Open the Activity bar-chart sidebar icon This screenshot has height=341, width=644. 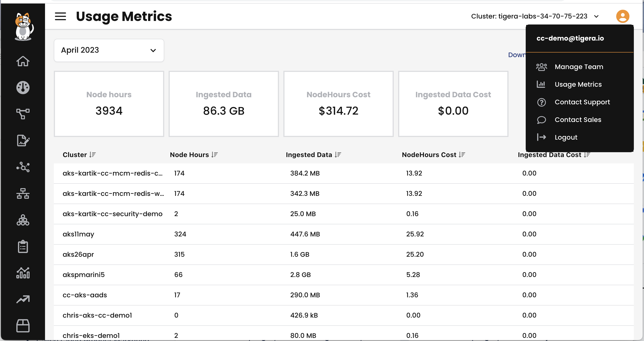tap(23, 273)
